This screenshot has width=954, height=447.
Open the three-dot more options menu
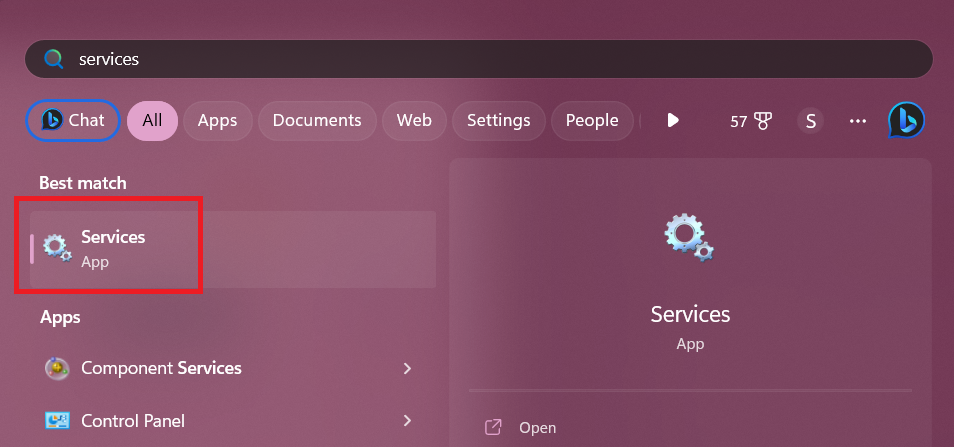[x=857, y=121]
